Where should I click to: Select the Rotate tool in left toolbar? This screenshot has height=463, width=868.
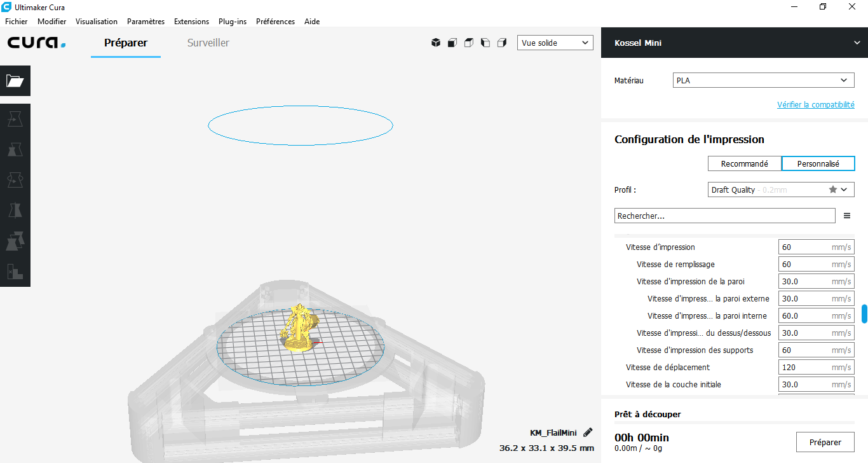pos(15,180)
